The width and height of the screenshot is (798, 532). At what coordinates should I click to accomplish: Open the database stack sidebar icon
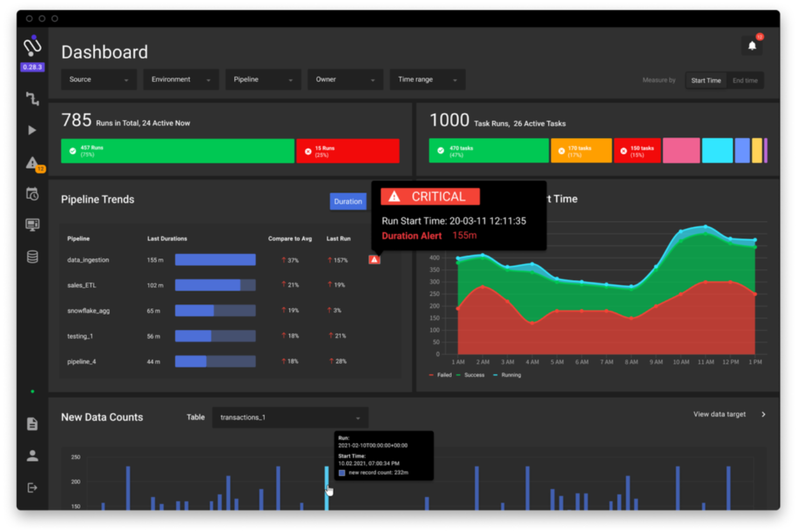click(32, 257)
